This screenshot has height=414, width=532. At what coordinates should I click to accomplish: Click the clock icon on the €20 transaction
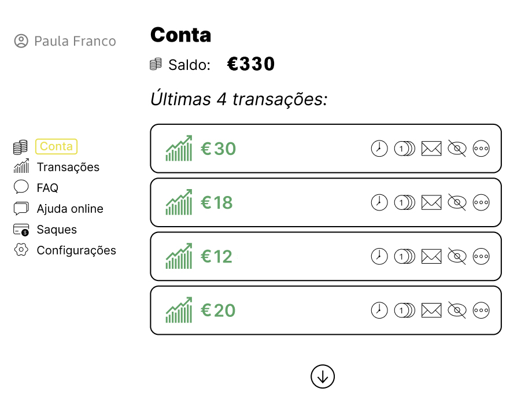tap(379, 310)
